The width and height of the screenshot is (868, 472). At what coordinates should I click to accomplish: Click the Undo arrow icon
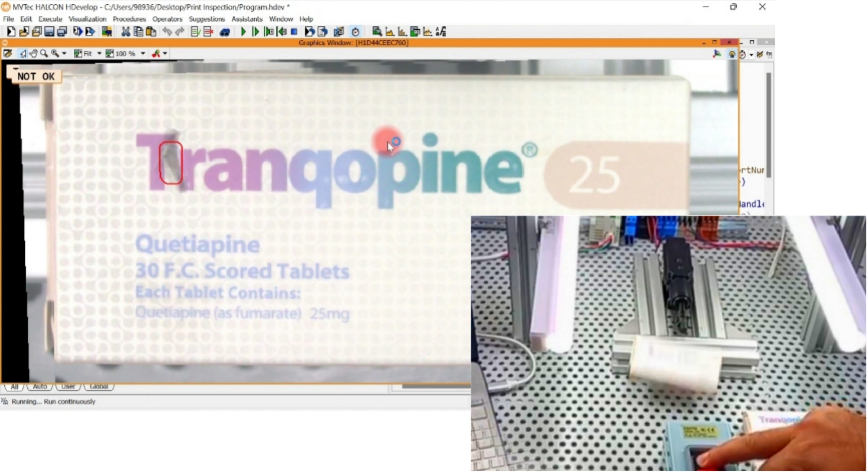point(167,32)
